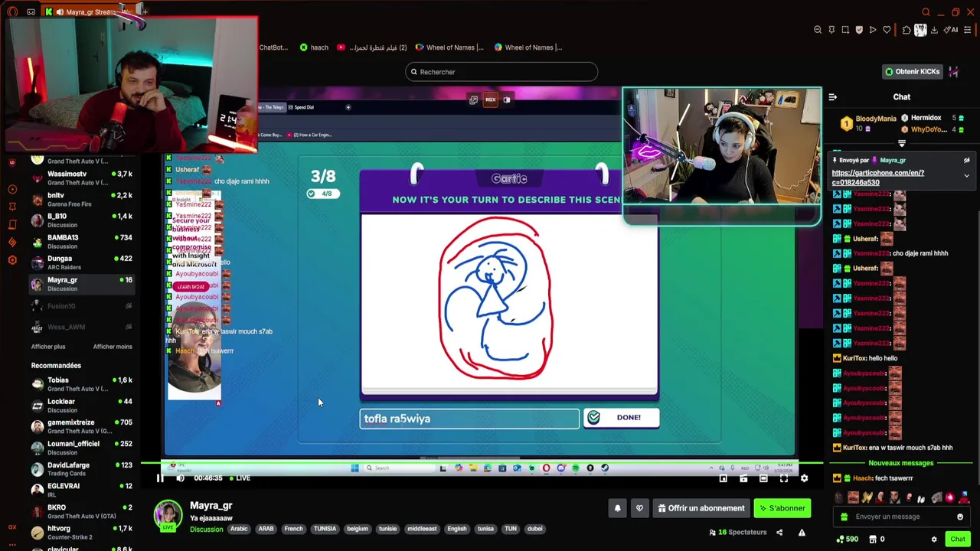Switch to the ChatBot tab

point(273,47)
